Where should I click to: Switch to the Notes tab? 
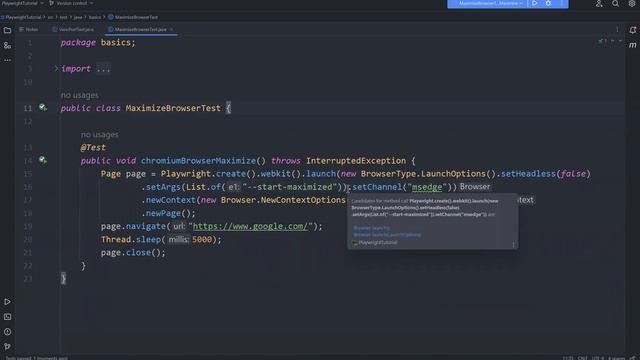tap(29, 29)
